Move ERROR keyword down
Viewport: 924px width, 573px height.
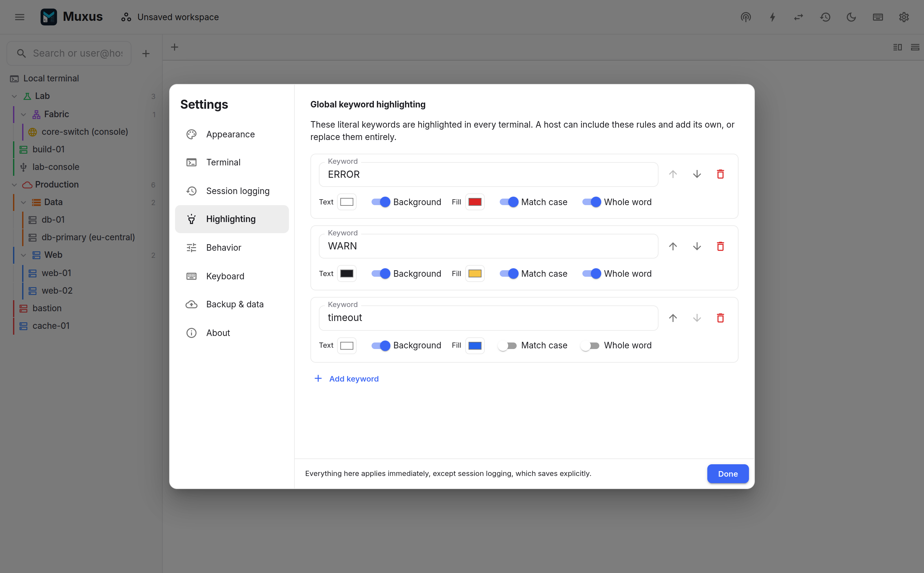point(697,174)
